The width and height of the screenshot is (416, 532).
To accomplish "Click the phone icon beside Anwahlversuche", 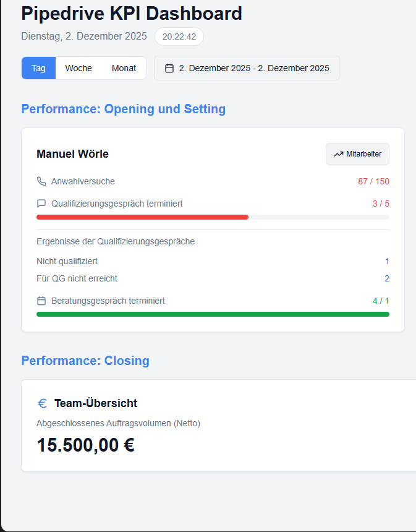I will tap(41, 181).
